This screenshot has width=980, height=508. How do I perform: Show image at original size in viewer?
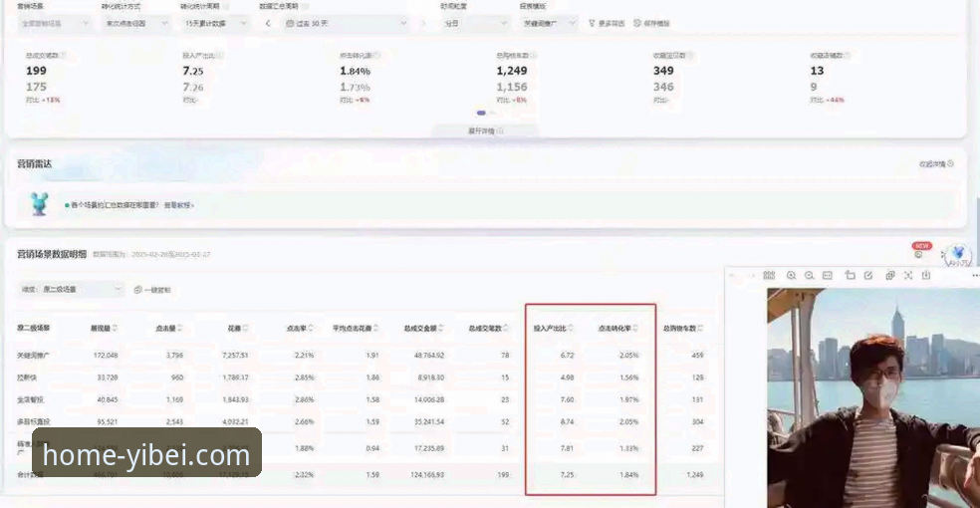(x=828, y=275)
